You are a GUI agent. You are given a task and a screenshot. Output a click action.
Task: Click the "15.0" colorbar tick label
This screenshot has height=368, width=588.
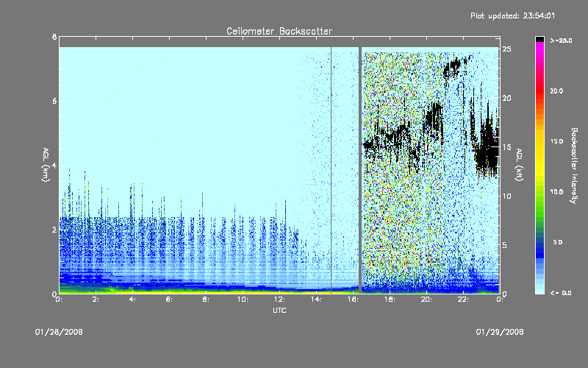(556, 141)
